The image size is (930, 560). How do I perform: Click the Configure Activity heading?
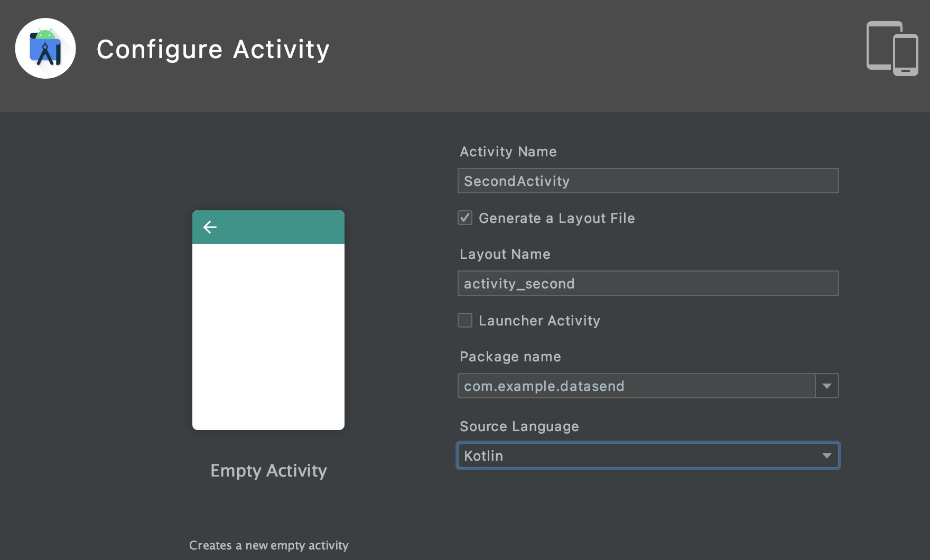[x=213, y=50]
